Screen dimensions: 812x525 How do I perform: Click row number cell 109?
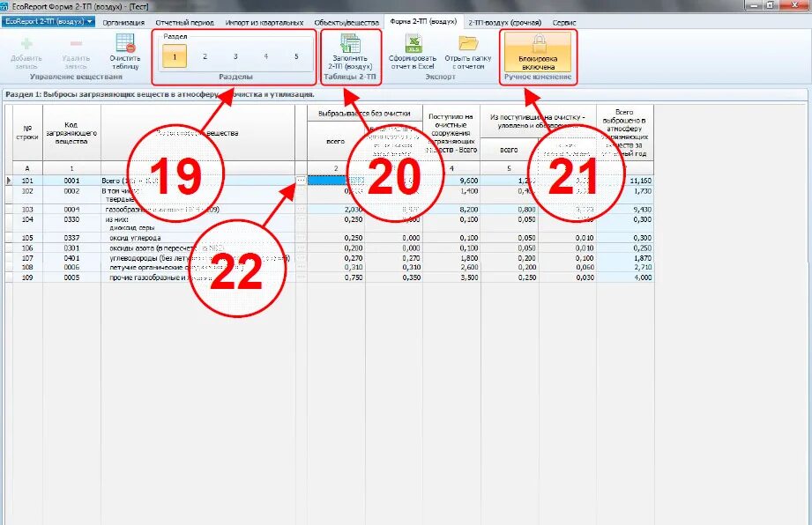tap(27, 277)
